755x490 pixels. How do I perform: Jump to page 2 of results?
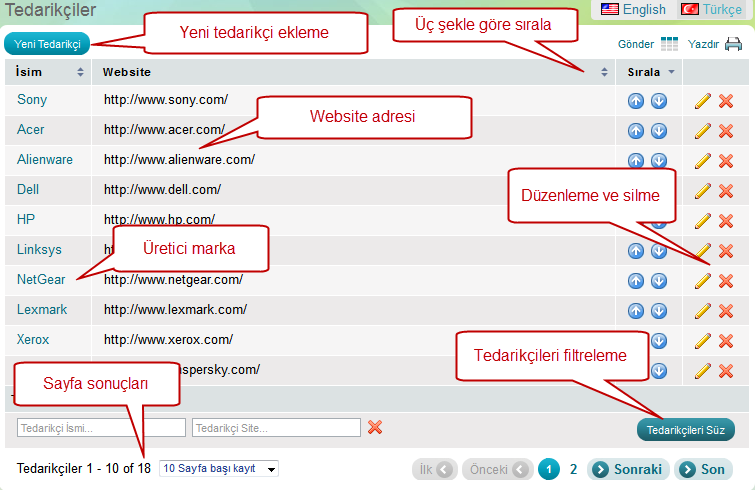point(573,469)
